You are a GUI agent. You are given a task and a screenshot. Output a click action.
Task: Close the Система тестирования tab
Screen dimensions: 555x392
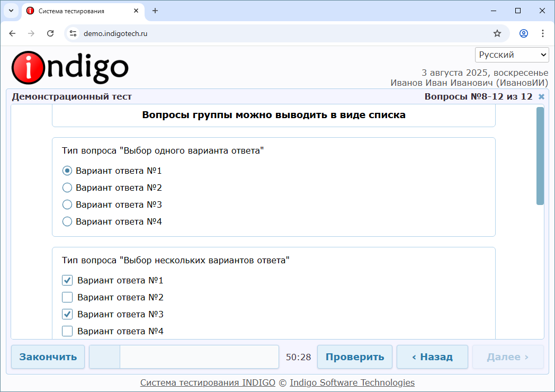pyautogui.click(x=136, y=11)
